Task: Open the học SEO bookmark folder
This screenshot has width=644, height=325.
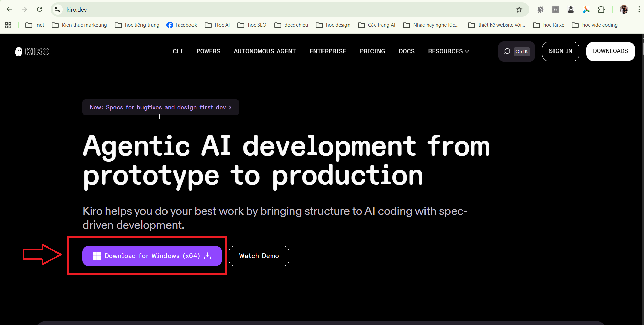Action: click(x=252, y=25)
